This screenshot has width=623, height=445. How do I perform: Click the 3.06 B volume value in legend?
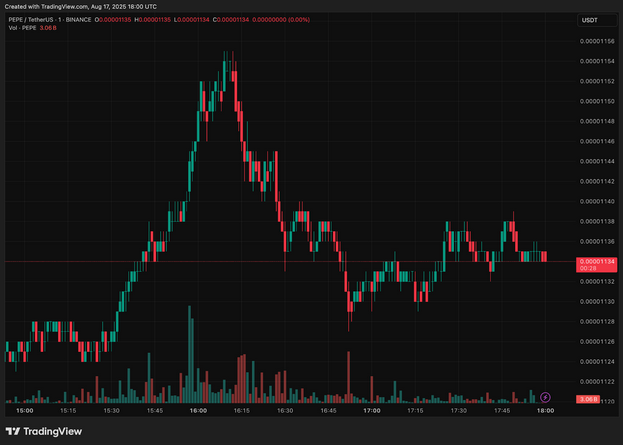click(x=48, y=28)
